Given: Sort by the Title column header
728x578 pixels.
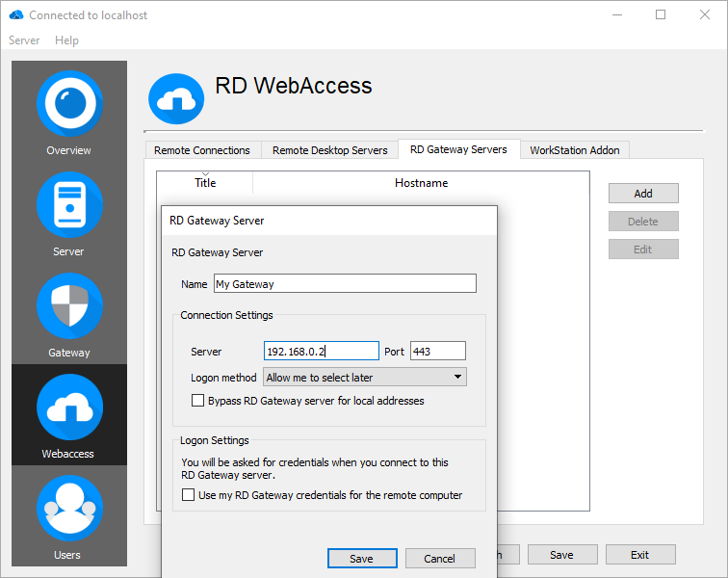Looking at the screenshot, I should (205, 183).
